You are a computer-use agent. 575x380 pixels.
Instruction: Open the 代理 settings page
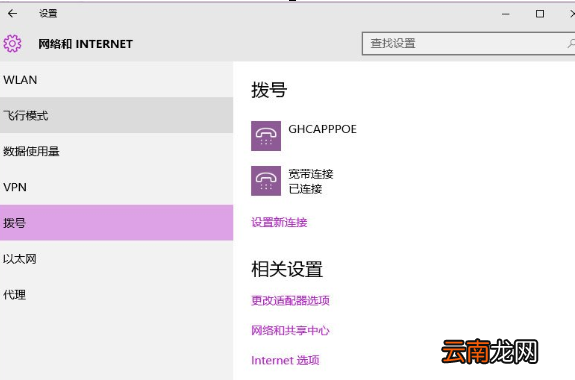[117, 295]
